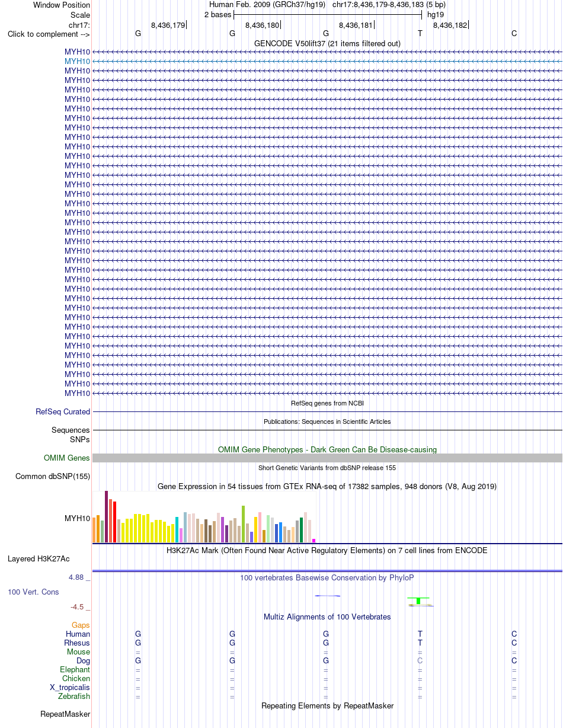Image resolution: width=563 pixels, height=728 pixels.
Task: Select the Sequences track label
Action: 71,430
